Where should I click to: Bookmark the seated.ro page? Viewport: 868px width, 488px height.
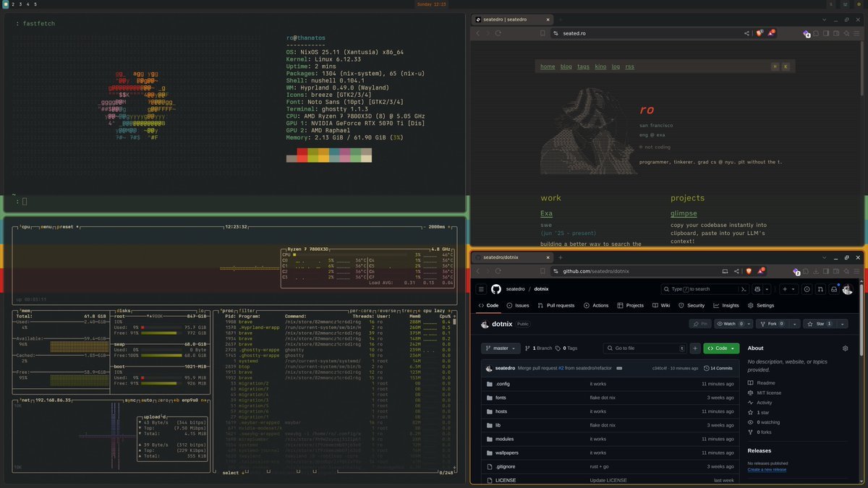point(542,33)
